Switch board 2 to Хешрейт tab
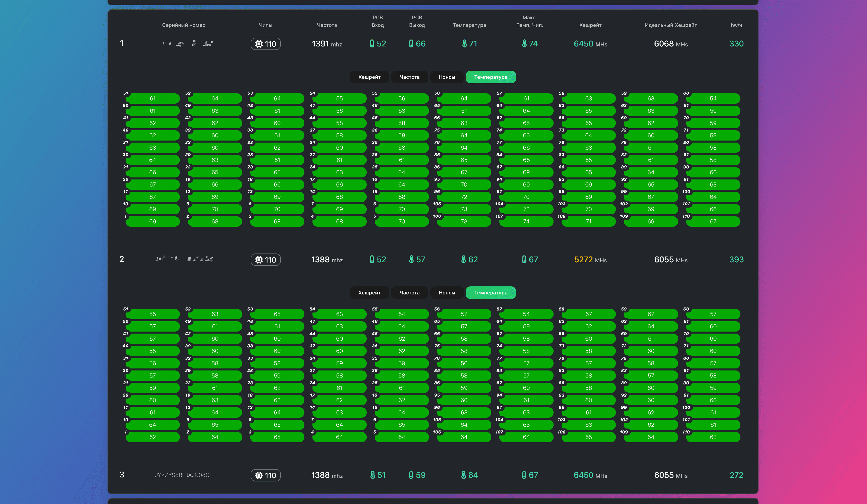The height and width of the screenshot is (504, 867). (369, 293)
